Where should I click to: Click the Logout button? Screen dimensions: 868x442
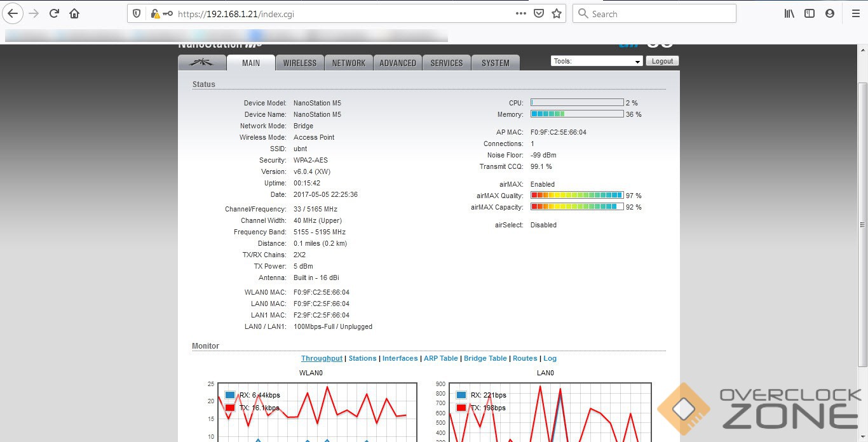click(662, 61)
